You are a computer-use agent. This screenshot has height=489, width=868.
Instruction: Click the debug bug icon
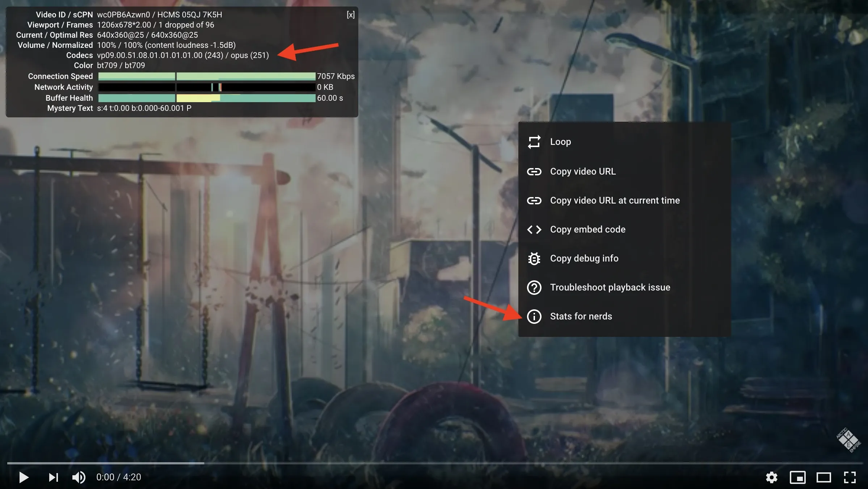[x=534, y=258]
